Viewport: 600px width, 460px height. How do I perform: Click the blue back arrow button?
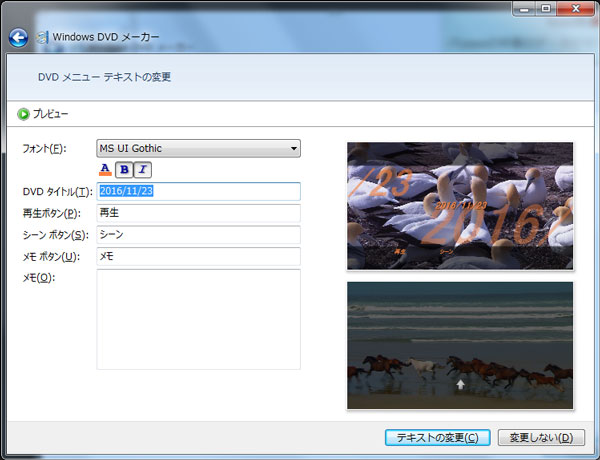pos(18,38)
